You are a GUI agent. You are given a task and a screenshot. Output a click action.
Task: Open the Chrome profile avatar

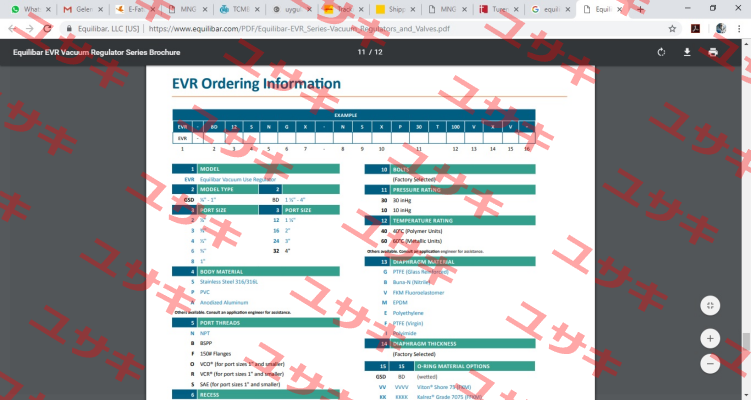[x=721, y=29]
